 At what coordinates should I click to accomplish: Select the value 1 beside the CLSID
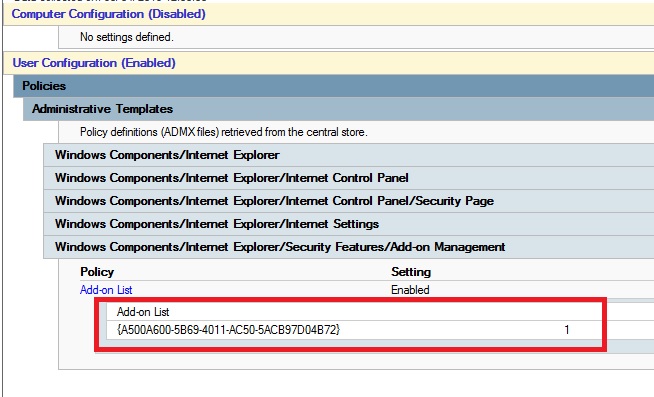(x=566, y=330)
